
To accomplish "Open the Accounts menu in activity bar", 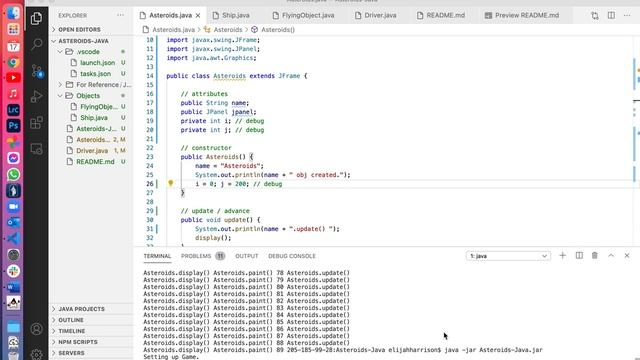I will pyautogui.click(x=36, y=329).
